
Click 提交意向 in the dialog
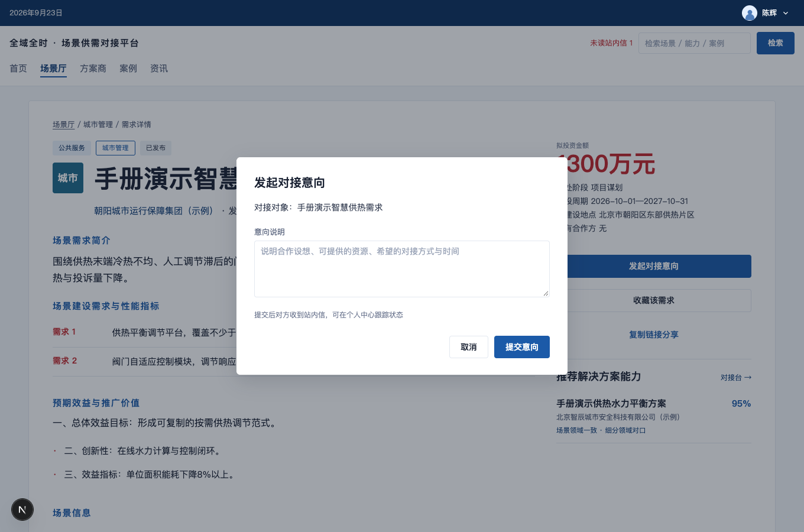point(522,347)
